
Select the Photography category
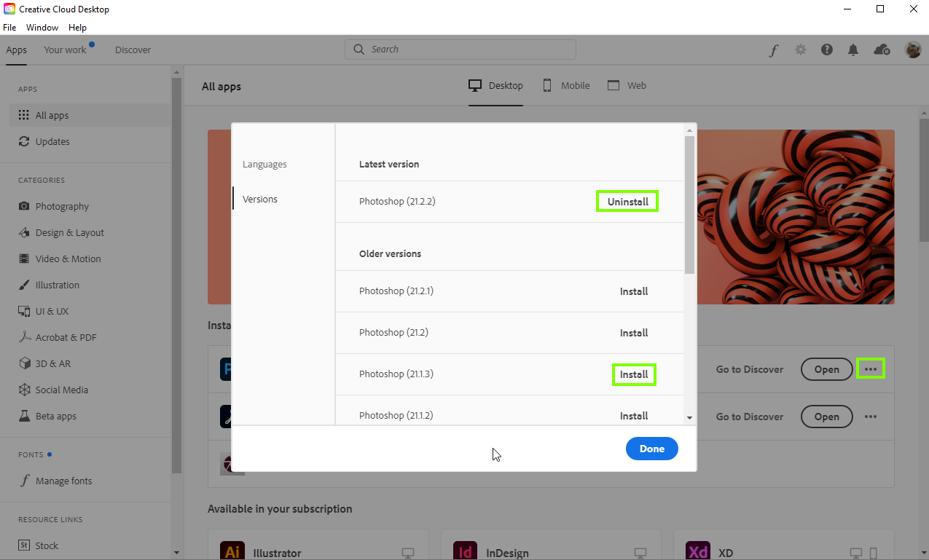click(62, 206)
